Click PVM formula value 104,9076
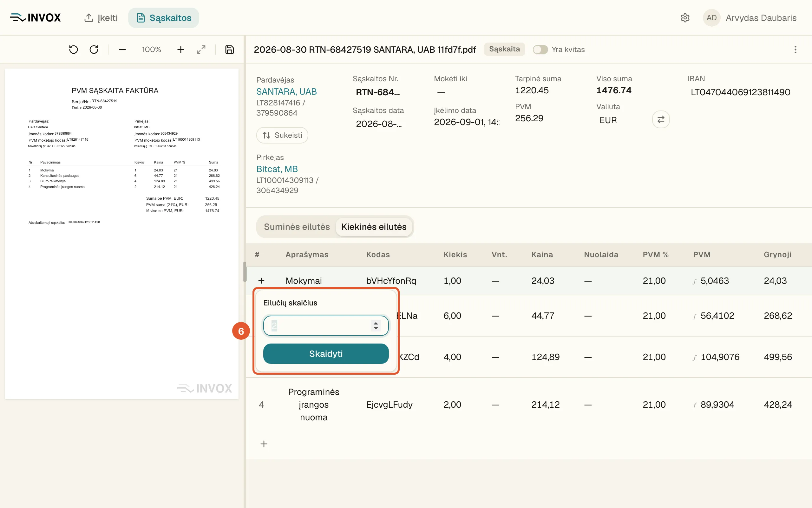 click(720, 357)
